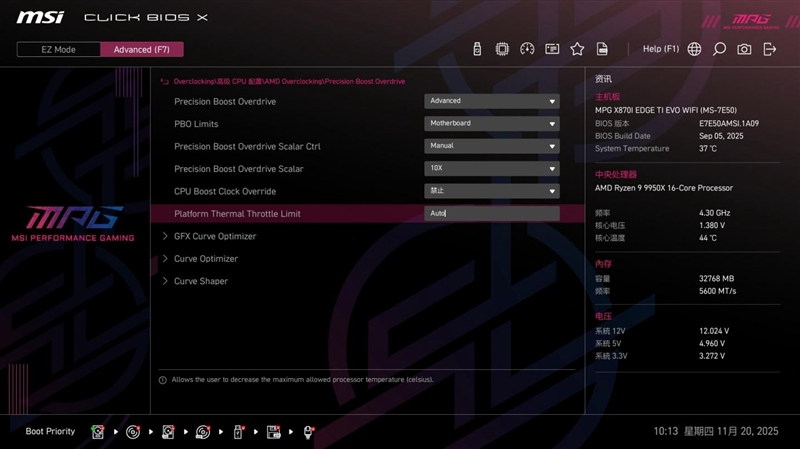Click memory capacity value 32768 MB
This screenshot has height=449, width=800.
(x=716, y=279)
